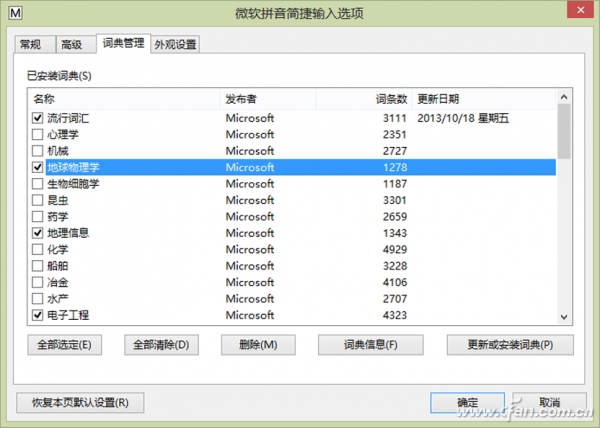This screenshot has height=428, width=600.
Task: Click the entry count 4929
Action: [395, 249]
